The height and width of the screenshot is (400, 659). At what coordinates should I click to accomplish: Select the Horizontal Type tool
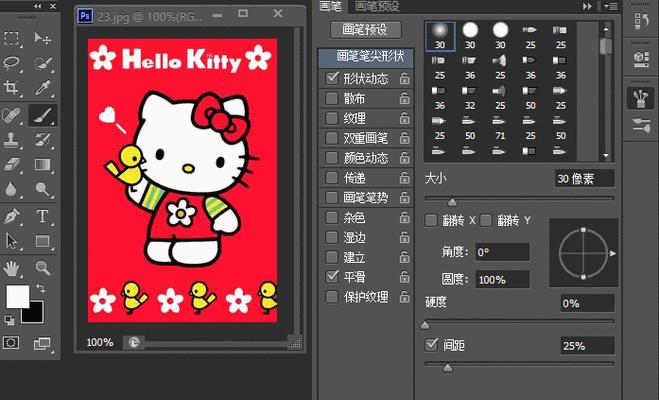[42, 216]
